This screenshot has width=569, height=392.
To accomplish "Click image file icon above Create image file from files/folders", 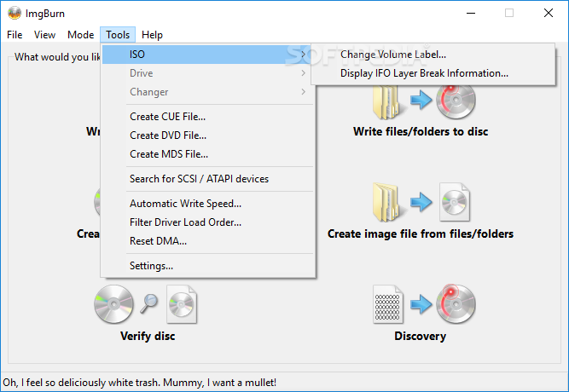I will (455, 202).
